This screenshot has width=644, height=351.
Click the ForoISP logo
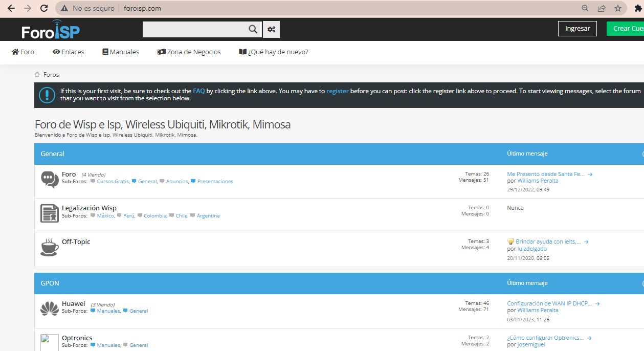51,30
